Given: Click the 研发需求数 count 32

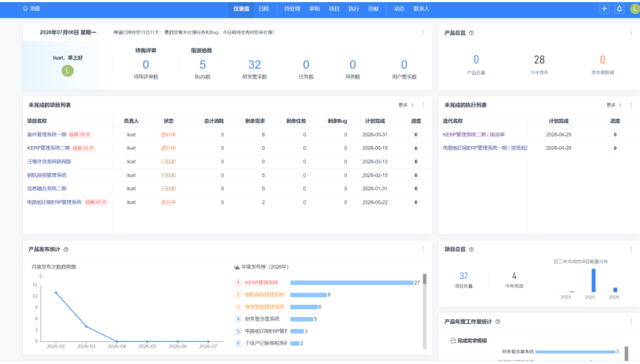Looking at the screenshot, I should click(254, 65).
